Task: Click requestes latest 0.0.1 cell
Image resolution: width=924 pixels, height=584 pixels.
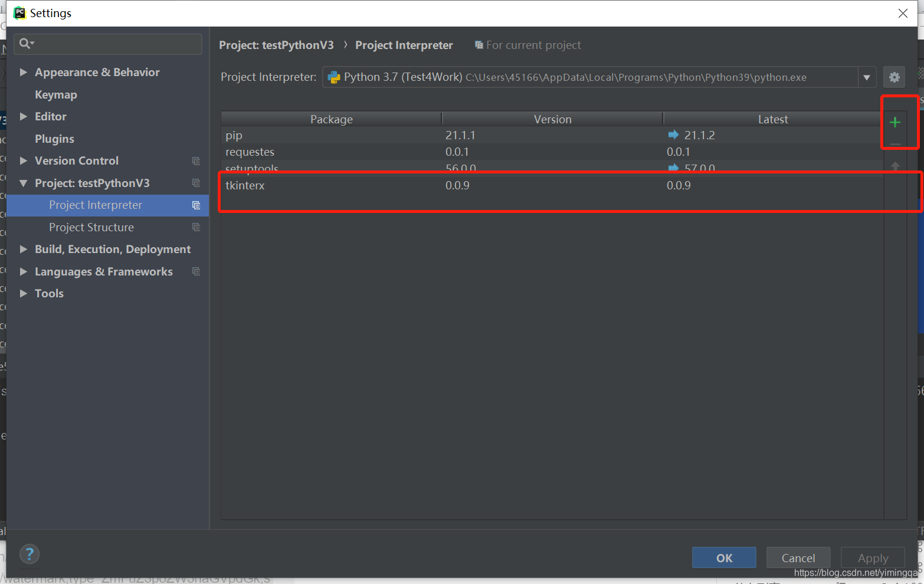Action: click(x=679, y=152)
